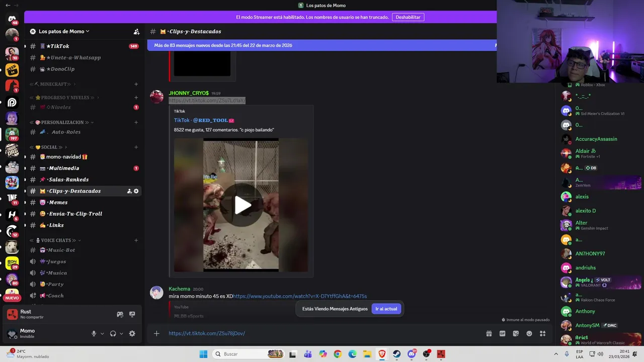The height and width of the screenshot is (362, 644).
Task: Open Brave browser from the taskbar
Action: (382, 354)
